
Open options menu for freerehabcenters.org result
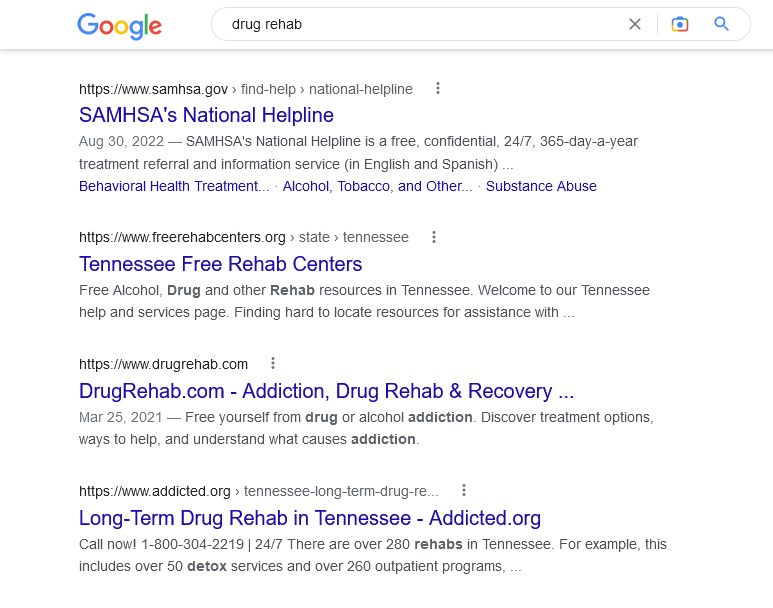click(x=434, y=237)
